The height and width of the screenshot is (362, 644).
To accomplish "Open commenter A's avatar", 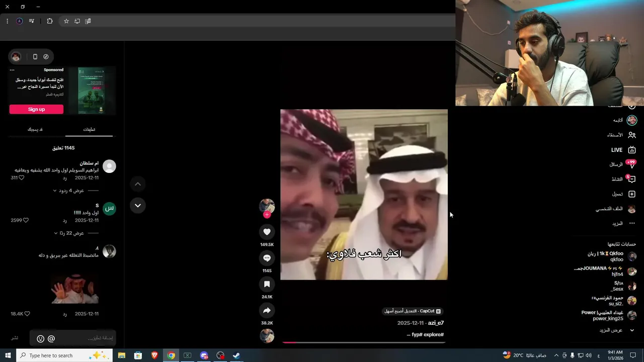I will pos(109,251).
